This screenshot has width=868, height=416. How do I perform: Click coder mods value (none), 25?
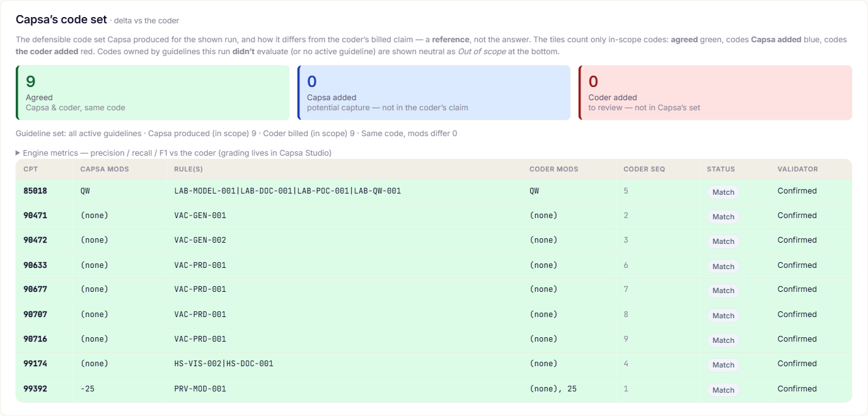click(553, 389)
